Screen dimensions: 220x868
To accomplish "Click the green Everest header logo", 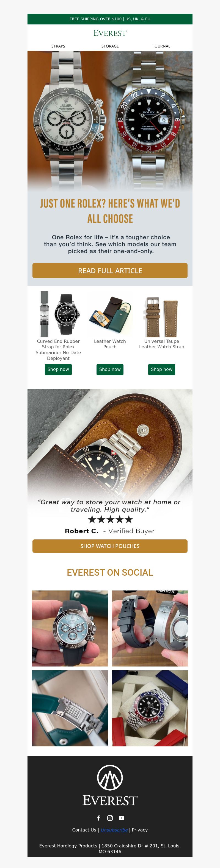I will [x=110, y=33].
